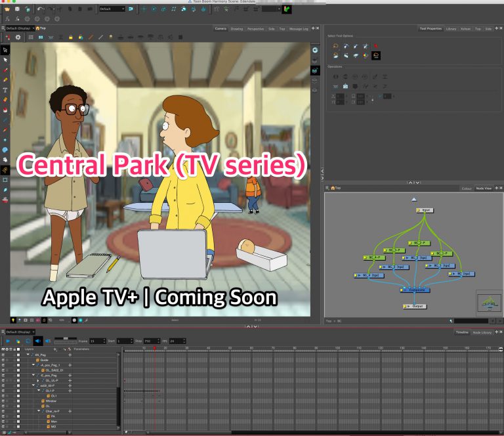Image resolution: width=504 pixels, height=436 pixels.
Task: Switch to the Drawing view tab
Action: (236, 29)
